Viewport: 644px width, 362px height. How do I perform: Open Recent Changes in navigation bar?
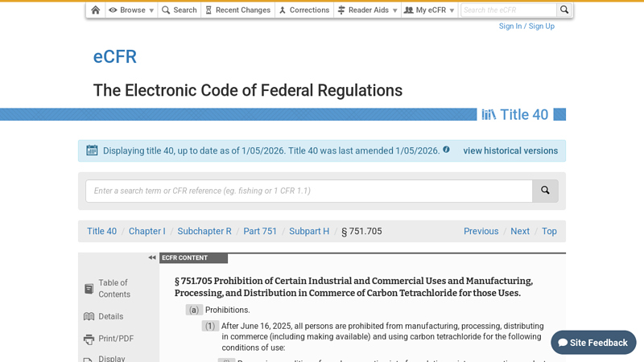(x=237, y=10)
